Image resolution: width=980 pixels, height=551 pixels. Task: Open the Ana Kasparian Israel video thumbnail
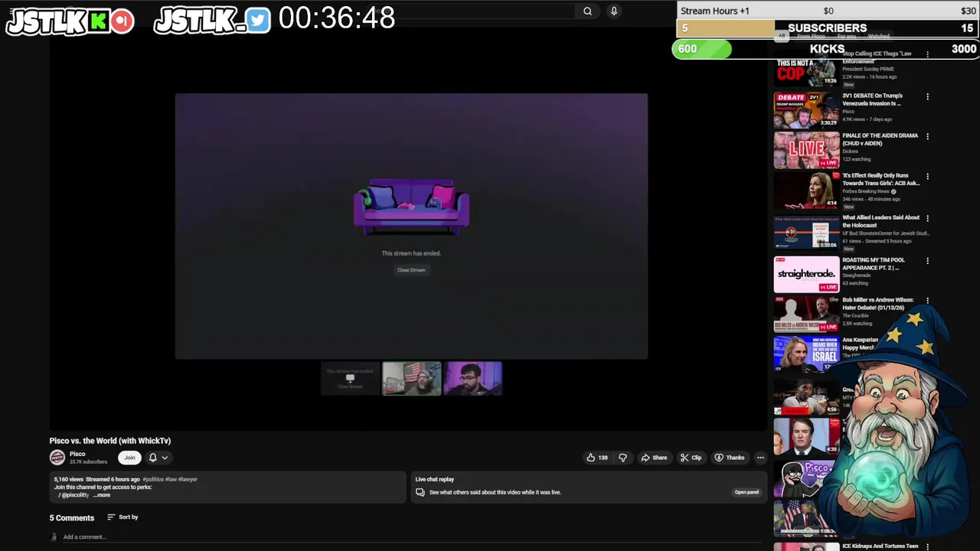[x=806, y=354]
